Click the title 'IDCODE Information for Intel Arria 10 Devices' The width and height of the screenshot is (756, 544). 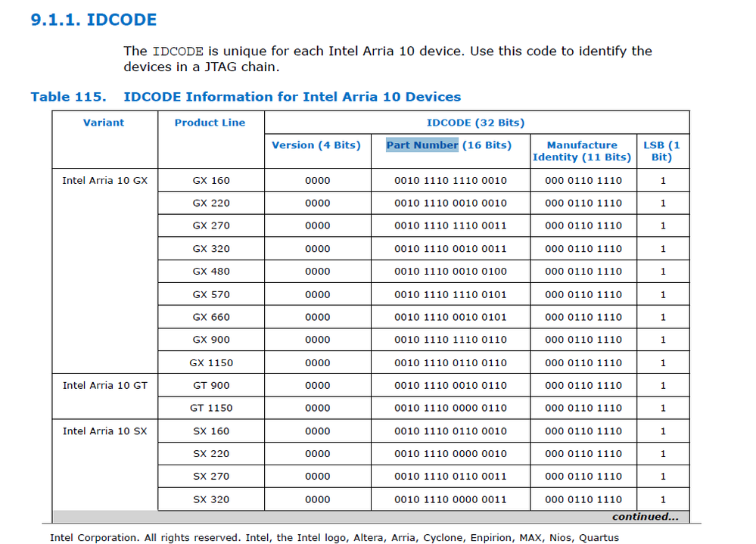tap(292, 97)
